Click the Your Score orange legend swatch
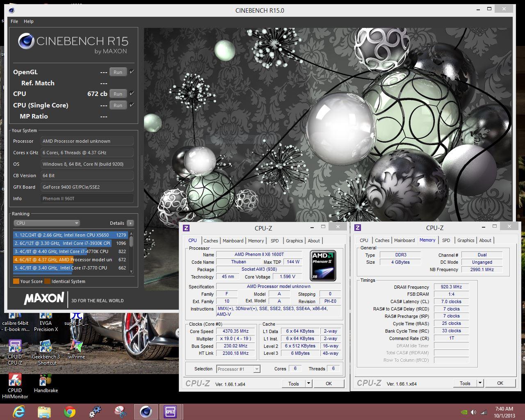525x420 pixels. coord(16,281)
